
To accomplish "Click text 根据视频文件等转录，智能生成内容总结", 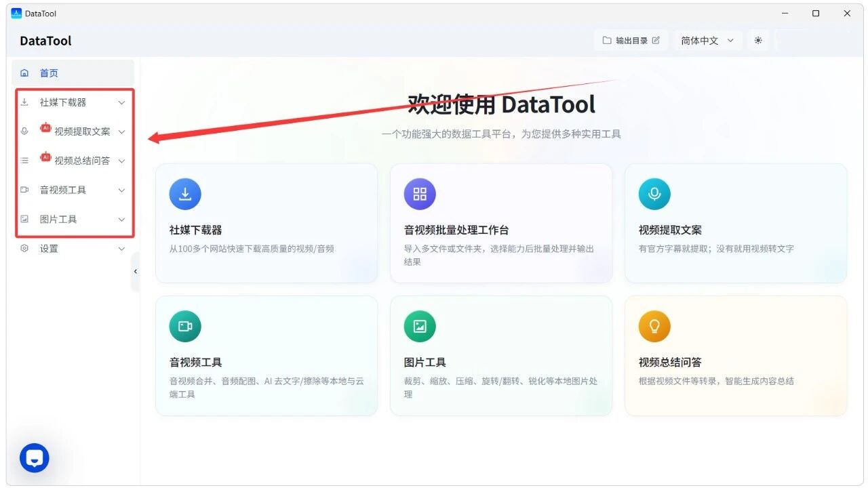I will pyautogui.click(x=716, y=381).
